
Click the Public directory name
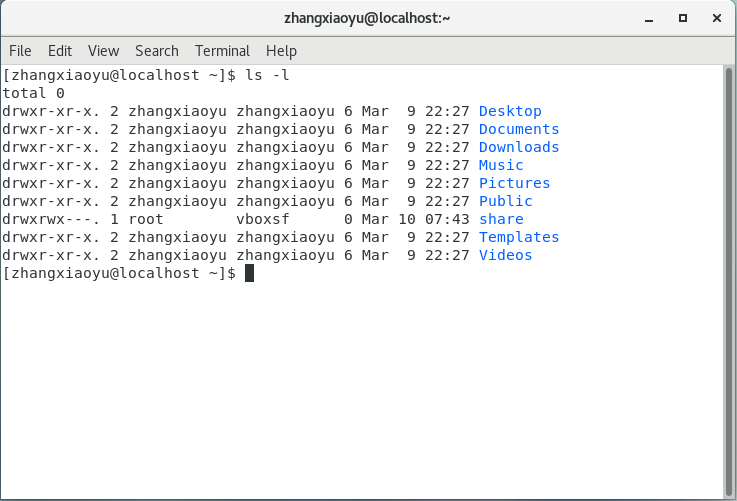[505, 201]
